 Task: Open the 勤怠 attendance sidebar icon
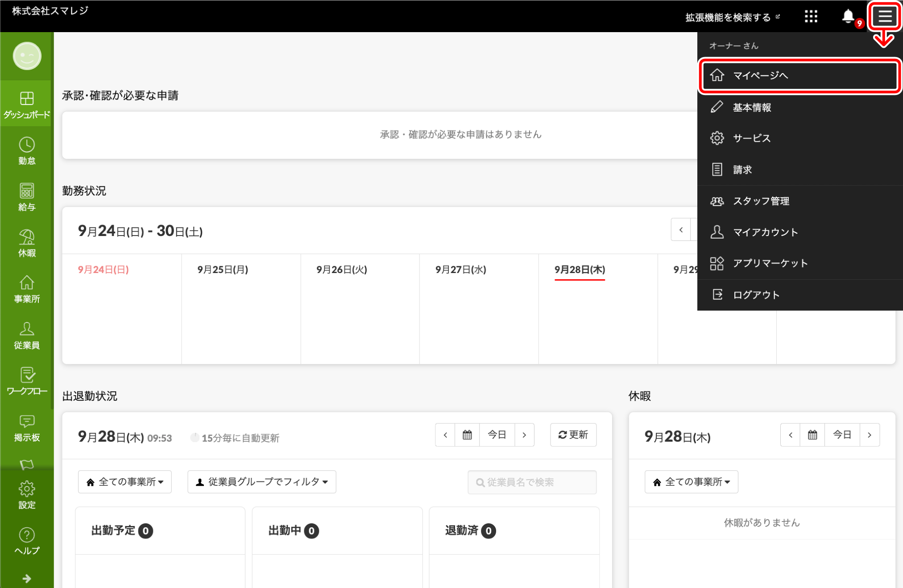tap(27, 151)
